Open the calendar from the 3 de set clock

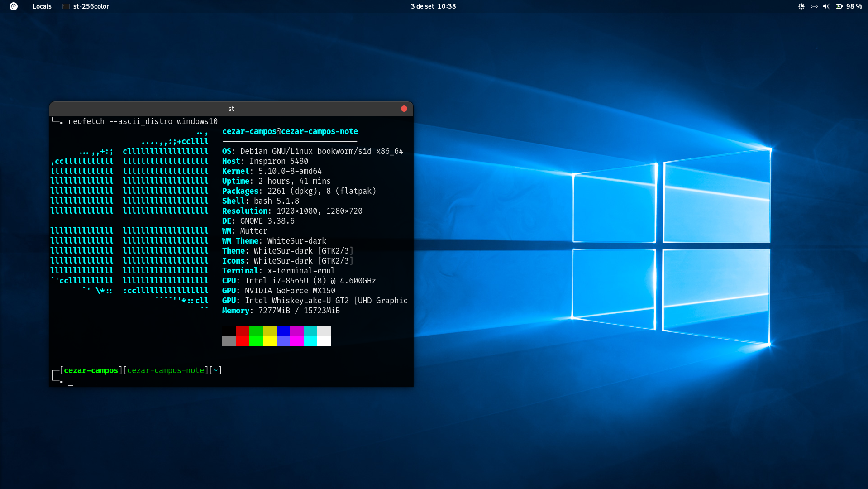click(x=433, y=6)
